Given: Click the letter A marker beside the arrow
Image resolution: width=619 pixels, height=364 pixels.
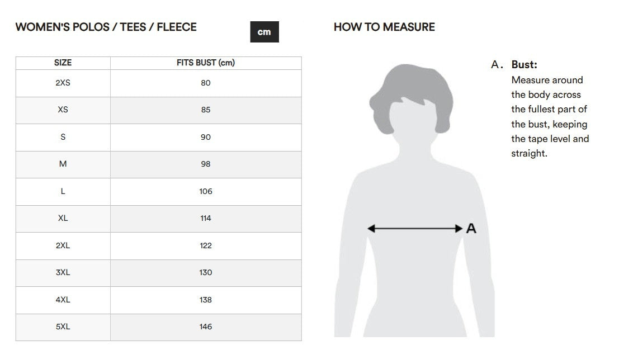Looking at the screenshot, I should (x=471, y=228).
